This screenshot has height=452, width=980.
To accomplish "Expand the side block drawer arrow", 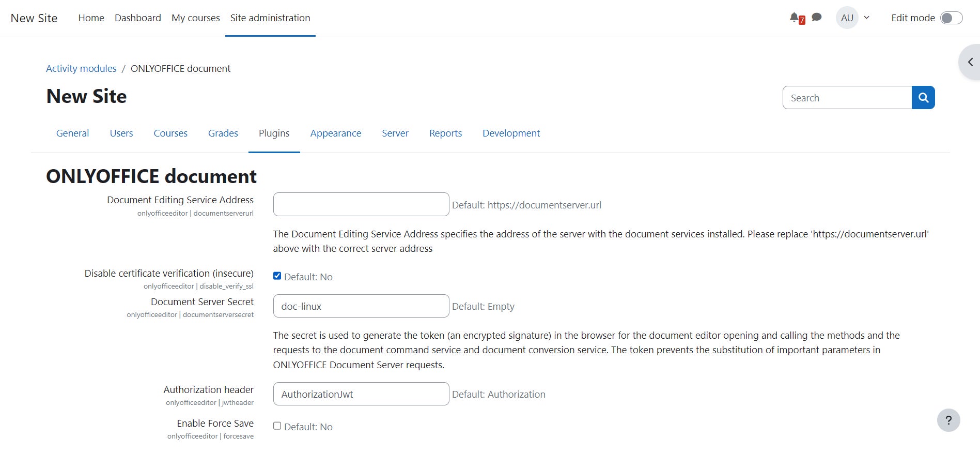I will (x=970, y=62).
